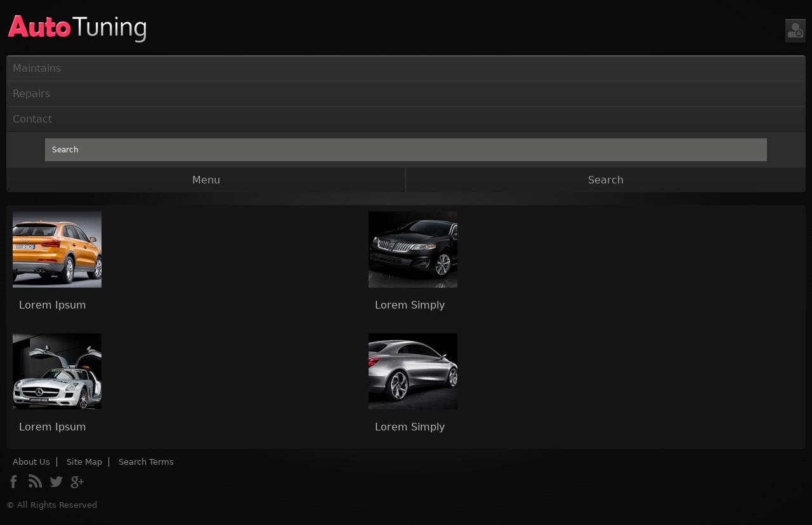Toggle the Menu tab
812x525 pixels.
tap(206, 180)
